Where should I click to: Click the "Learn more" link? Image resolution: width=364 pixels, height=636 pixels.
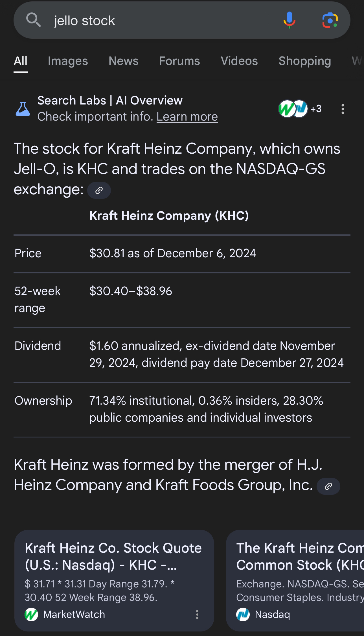(187, 117)
